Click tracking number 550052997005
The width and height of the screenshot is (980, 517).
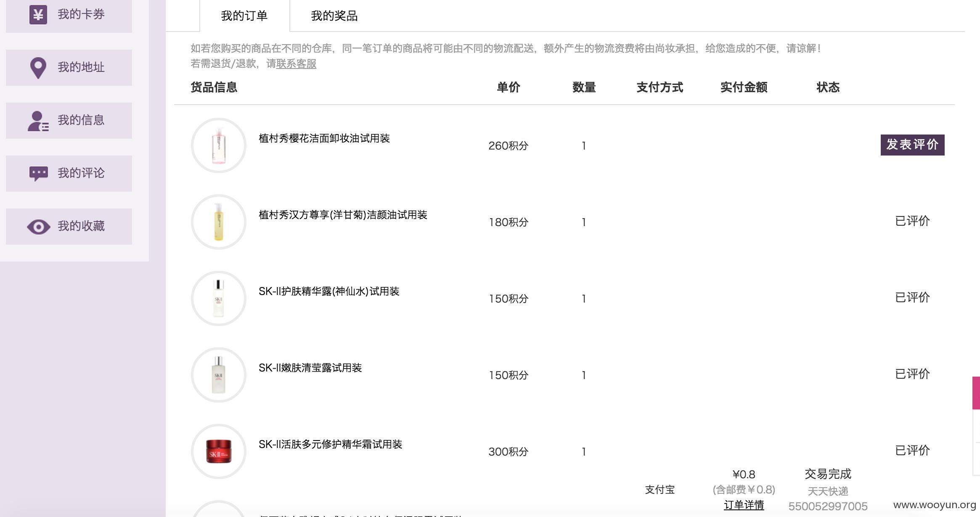point(828,506)
